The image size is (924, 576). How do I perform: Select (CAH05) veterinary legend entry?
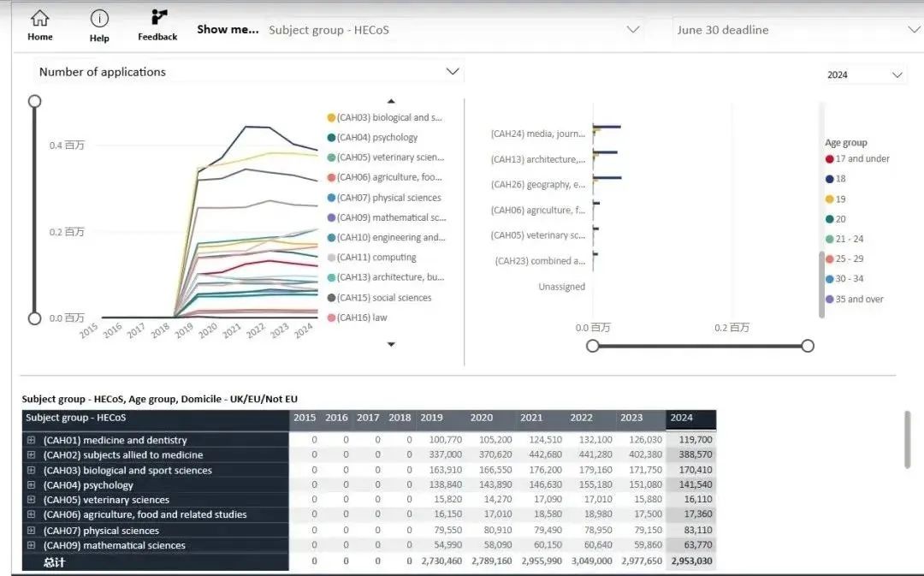(x=386, y=157)
